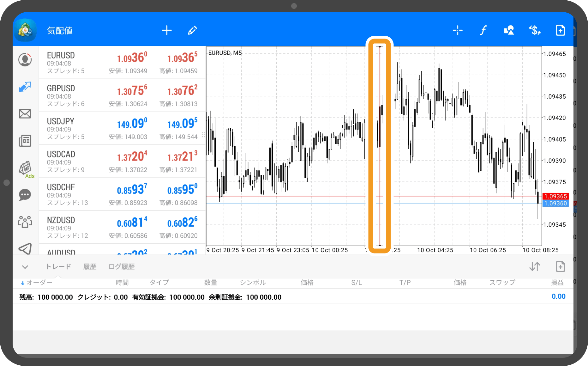588x366 pixels.
Task: Open the mailbox envelope icon
Action: tap(25, 114)
